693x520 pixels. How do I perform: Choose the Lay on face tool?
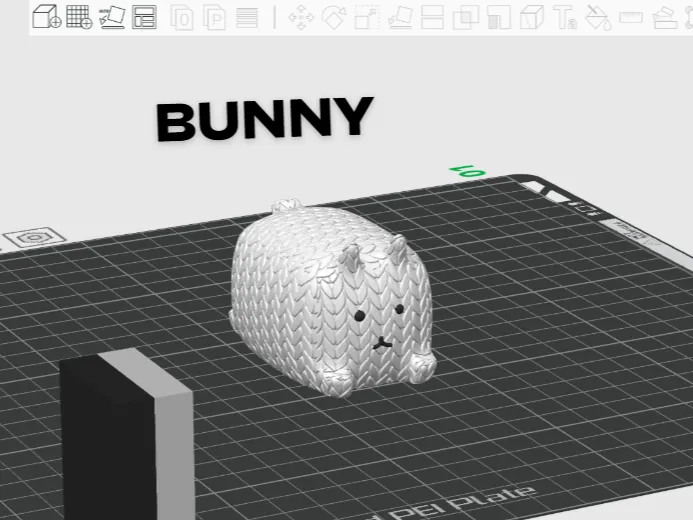coord(400,18)
